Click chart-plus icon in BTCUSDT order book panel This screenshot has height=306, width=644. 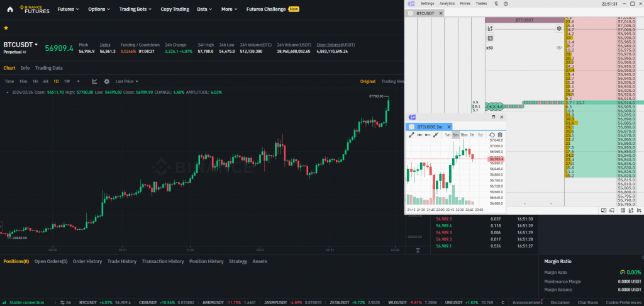coord(490,28)
